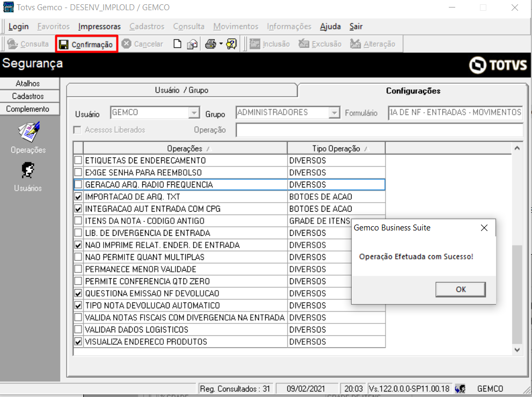Viewport: 532px width, 397px height.
Task: Switch to Usuário / Grupo tab
Action: [182, 90]
